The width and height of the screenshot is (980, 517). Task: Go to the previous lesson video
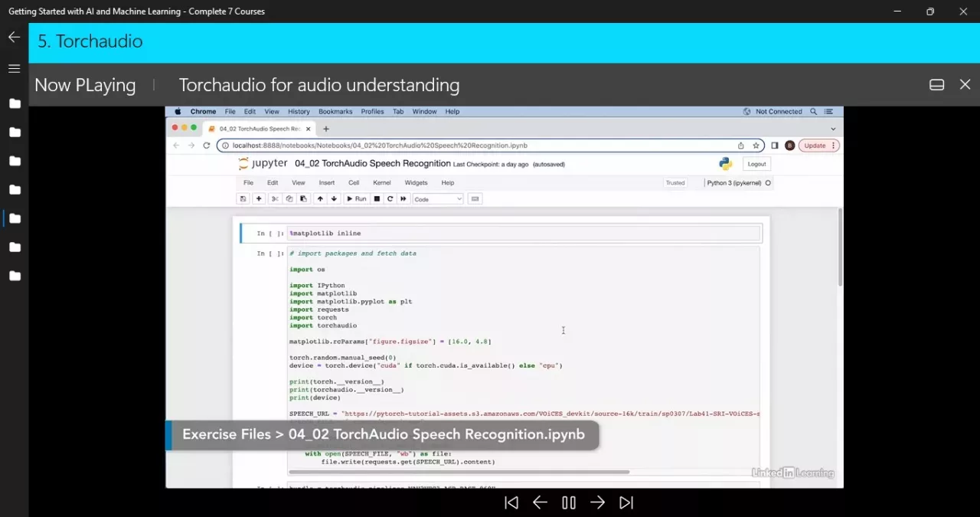point(540,502)
